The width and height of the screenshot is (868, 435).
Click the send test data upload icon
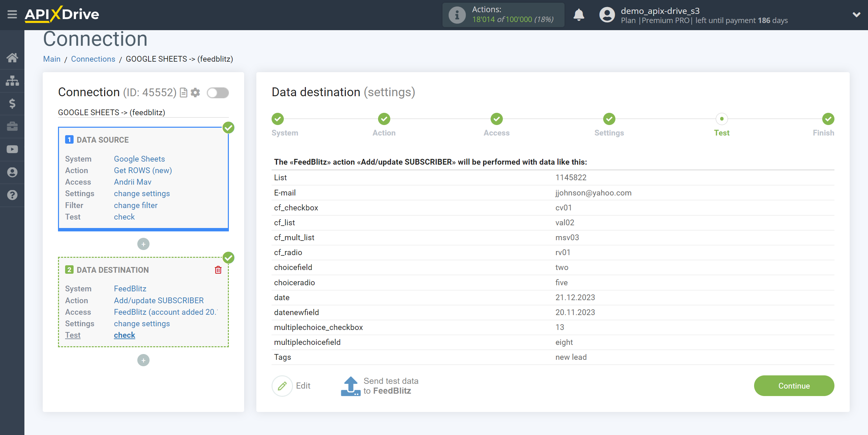[x=350, y=386]
